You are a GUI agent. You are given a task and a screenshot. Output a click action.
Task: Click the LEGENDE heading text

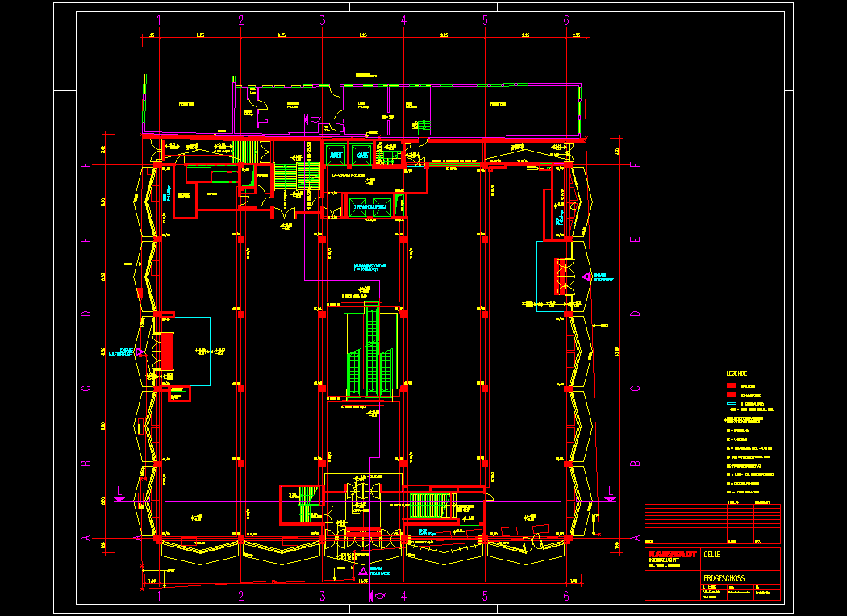pos(736,373)
